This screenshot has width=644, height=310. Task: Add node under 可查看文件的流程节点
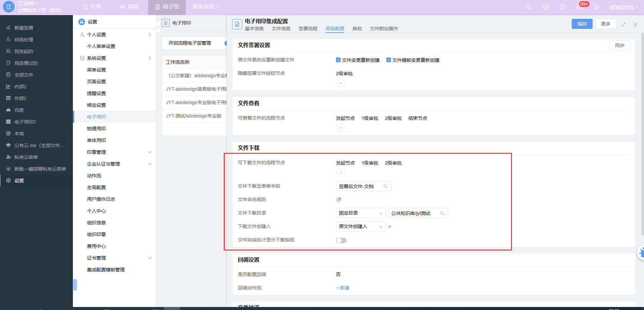341,128
